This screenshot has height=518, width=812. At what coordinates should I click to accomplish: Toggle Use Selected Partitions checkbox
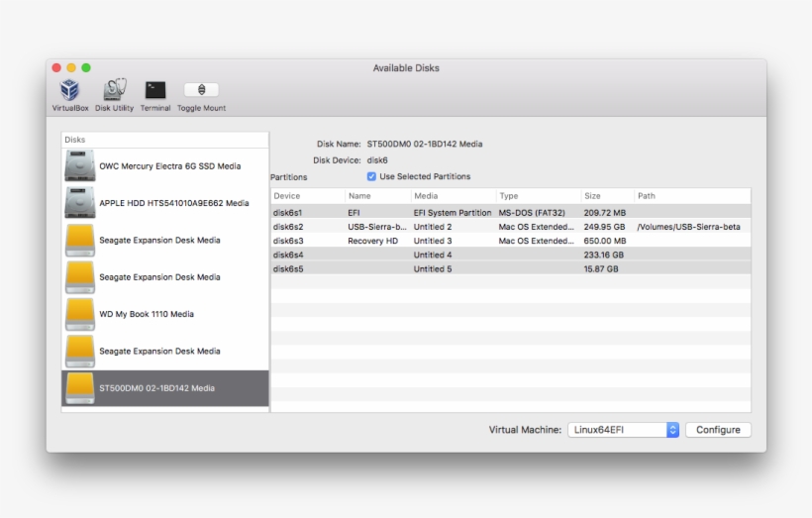(x=371, y=176)
